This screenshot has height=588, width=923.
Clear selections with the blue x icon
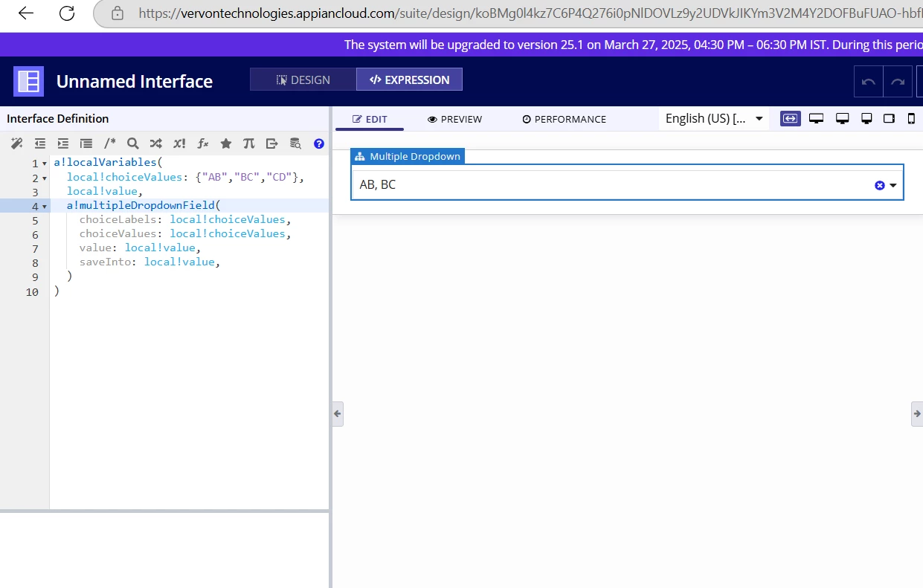(x=880, y=185)
